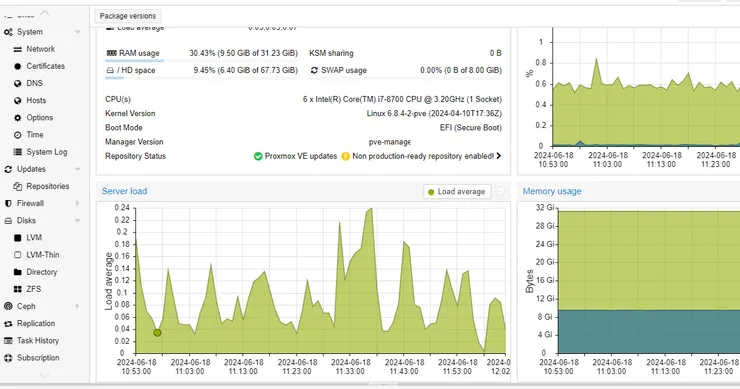
Task: Select the ZFS grid icon
Action: pos(17,289)
